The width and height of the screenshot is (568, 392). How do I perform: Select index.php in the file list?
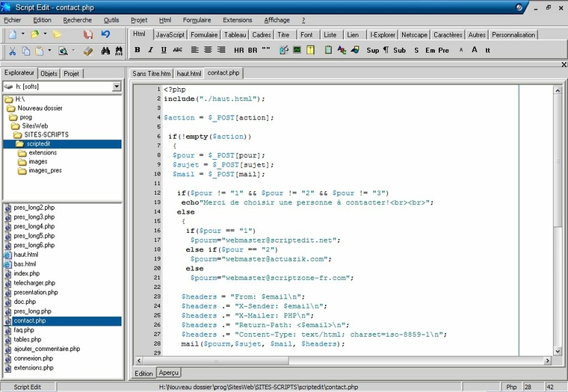click(x=27, y=273)
